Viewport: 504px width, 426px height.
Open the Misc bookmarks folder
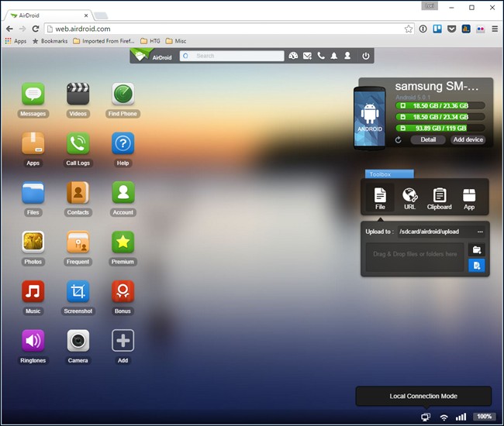coord(176,41)
